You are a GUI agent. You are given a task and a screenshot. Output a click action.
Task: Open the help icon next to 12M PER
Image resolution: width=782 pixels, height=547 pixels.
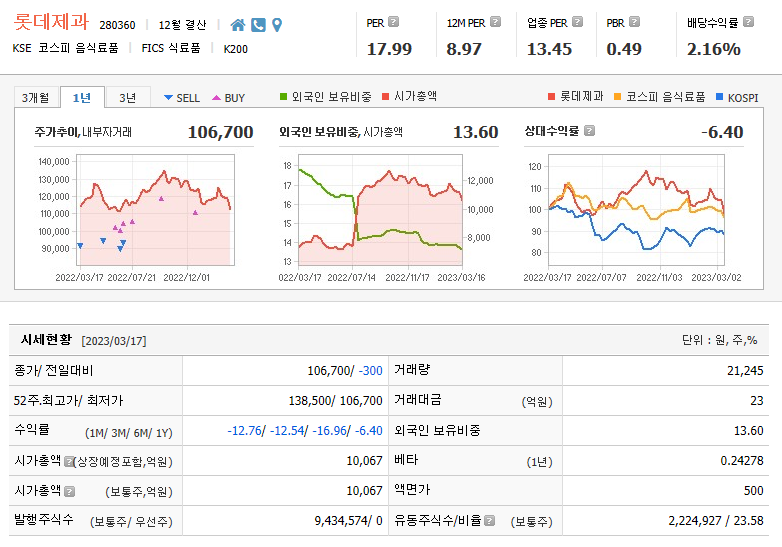pyautogui.click(x=495, y=22)
